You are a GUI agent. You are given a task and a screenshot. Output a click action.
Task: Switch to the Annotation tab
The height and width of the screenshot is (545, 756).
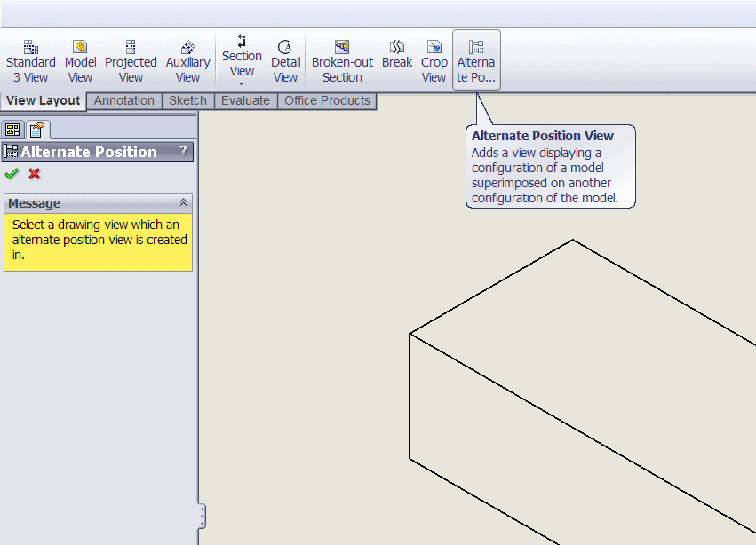coord(124,101)
